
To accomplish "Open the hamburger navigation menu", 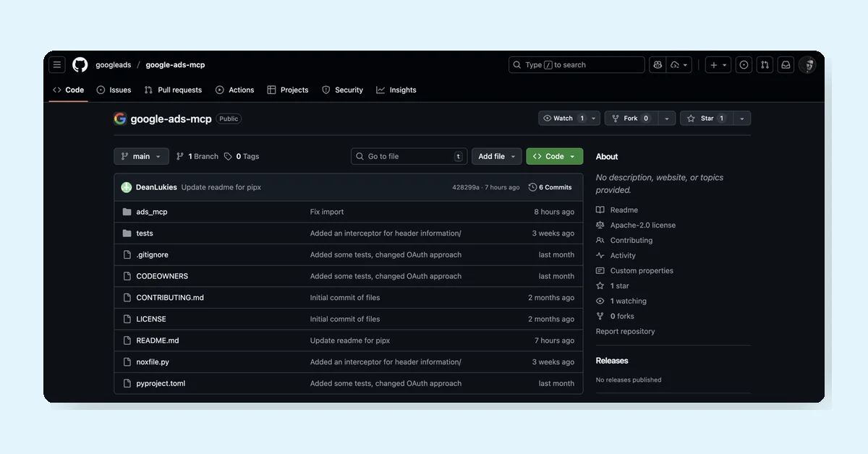I will point(57,65).
